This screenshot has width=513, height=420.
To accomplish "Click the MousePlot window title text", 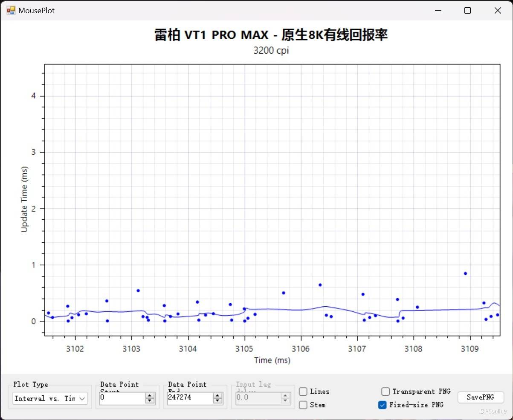I will pos(37,11).
